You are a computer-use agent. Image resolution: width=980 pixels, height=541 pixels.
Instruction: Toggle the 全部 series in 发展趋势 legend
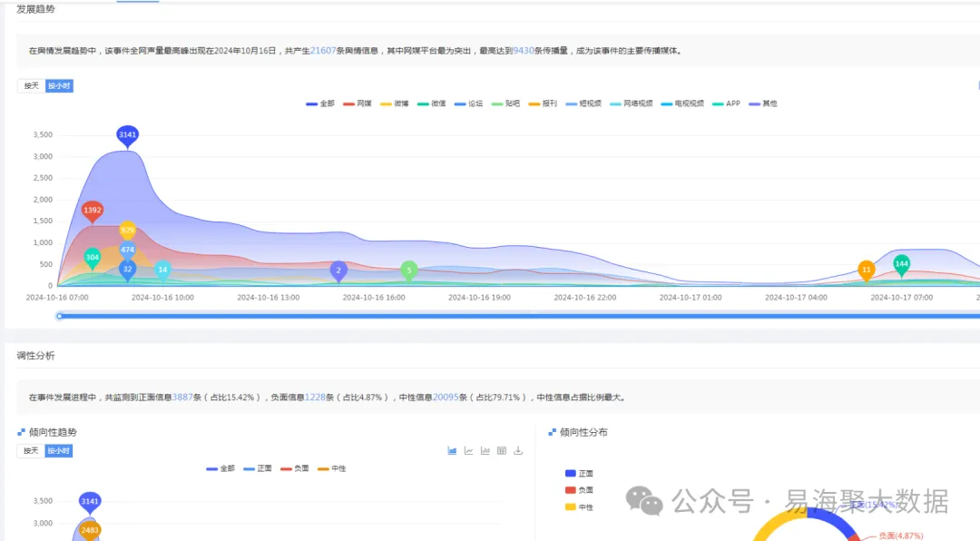[x=320, y=103]
